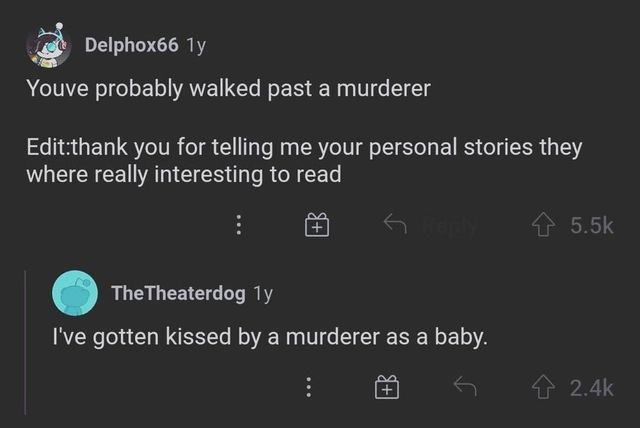The width and height of the screenshot is (640, 428).
Task: Open Delphox66's comment overflow menu
Action: click(238, 227)
